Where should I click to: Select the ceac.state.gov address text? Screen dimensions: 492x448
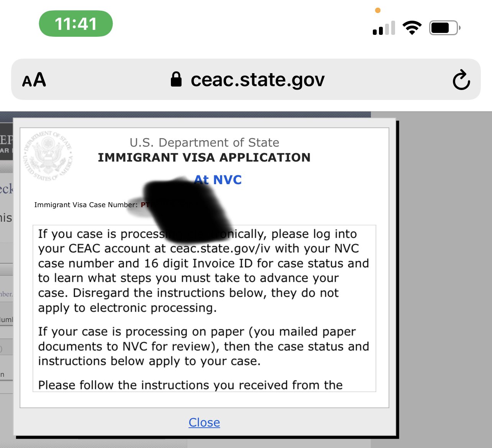tap(257, 79)
